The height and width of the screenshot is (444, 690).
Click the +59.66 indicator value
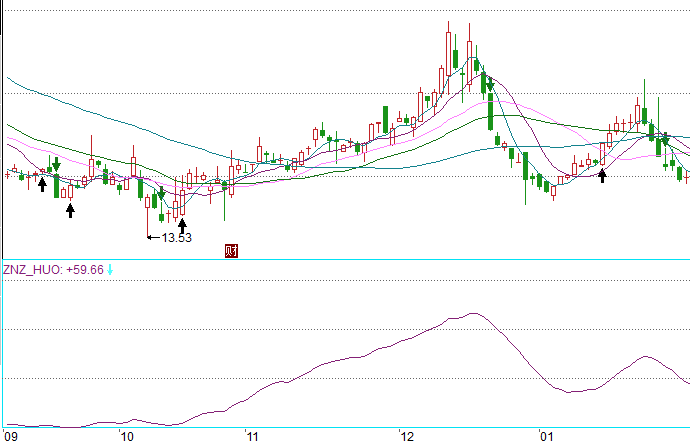[x=85, y=270]
